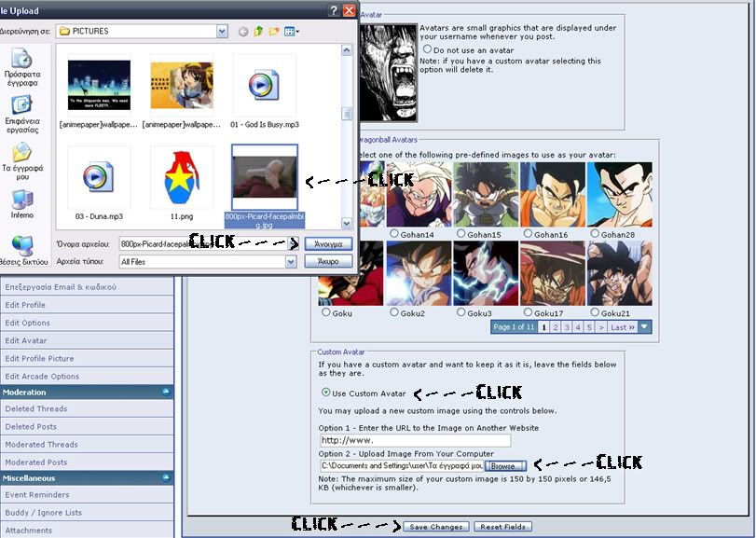
Task: Click the Save Changes button
Action: [x=436, y=527]
